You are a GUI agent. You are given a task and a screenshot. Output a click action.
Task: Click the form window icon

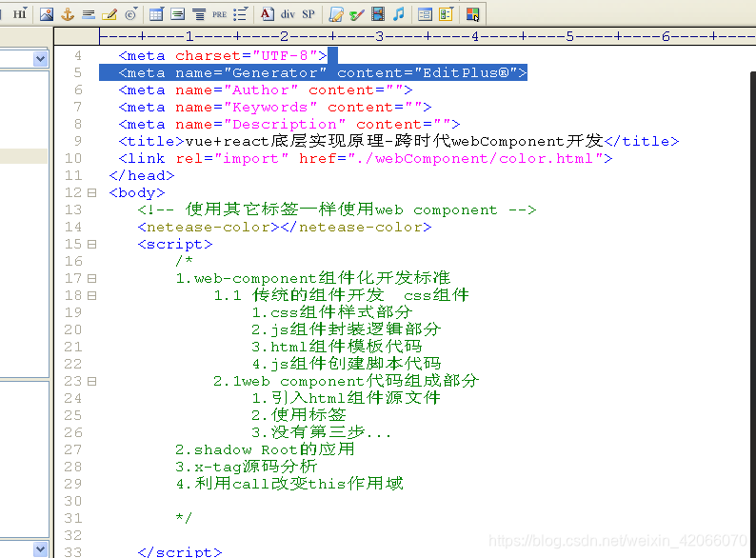[425, 14]
